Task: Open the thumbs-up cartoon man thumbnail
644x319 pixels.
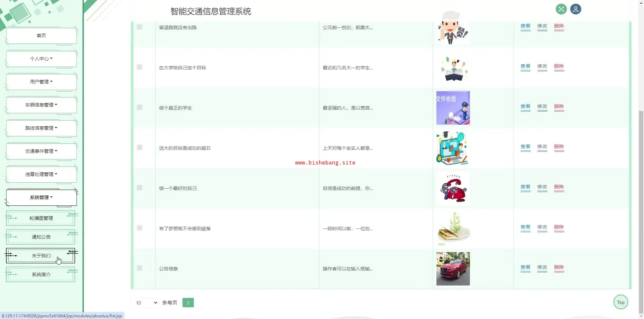Action: pos(453,27)
